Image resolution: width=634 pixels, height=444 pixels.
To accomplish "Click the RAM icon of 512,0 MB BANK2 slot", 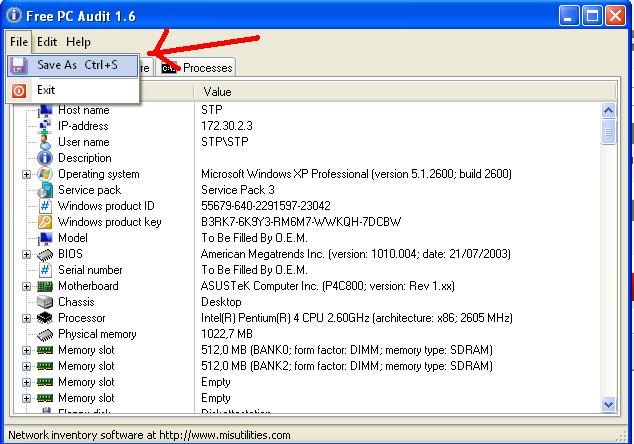I will coord(45,366).
